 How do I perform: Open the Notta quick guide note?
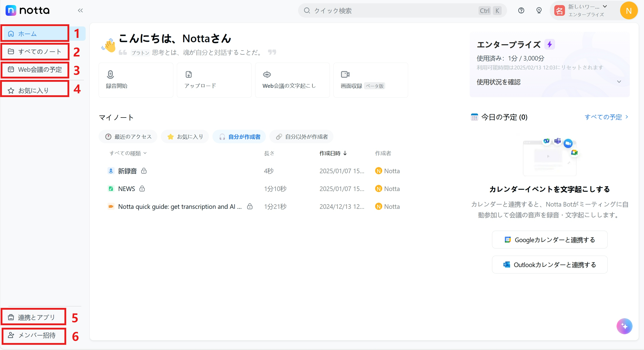click(x=180, y=207)
